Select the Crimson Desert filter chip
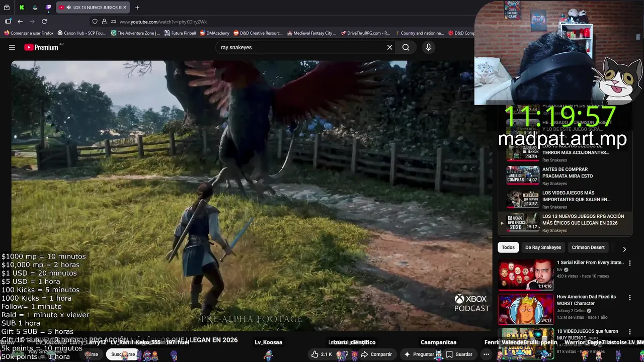 [588, 247]
